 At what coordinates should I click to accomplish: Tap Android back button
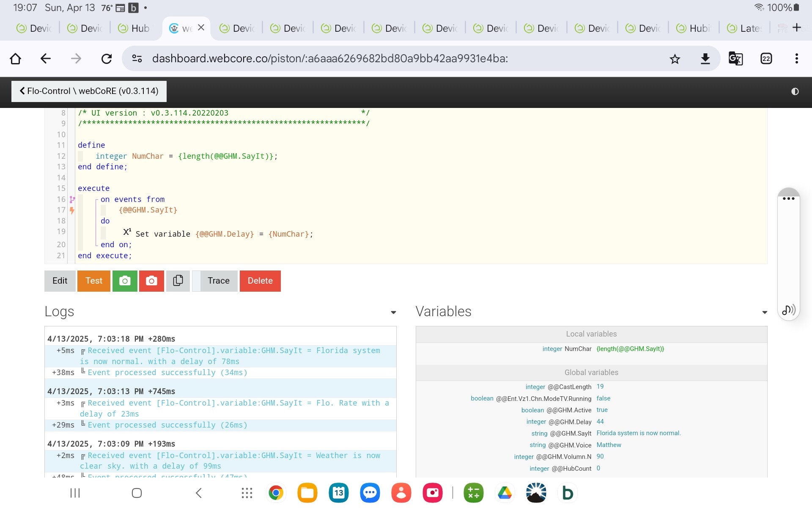(x=199, y=493)
